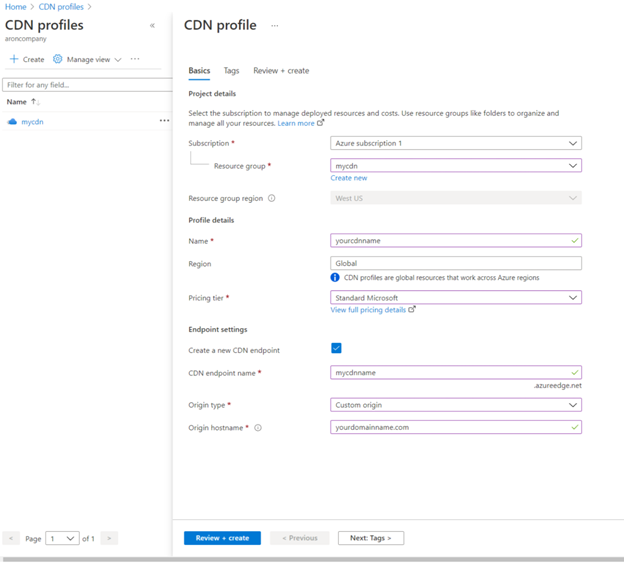Uncheck Create a new CDN endpoint
Screen dimensions: 624x568
coord(336,348)
